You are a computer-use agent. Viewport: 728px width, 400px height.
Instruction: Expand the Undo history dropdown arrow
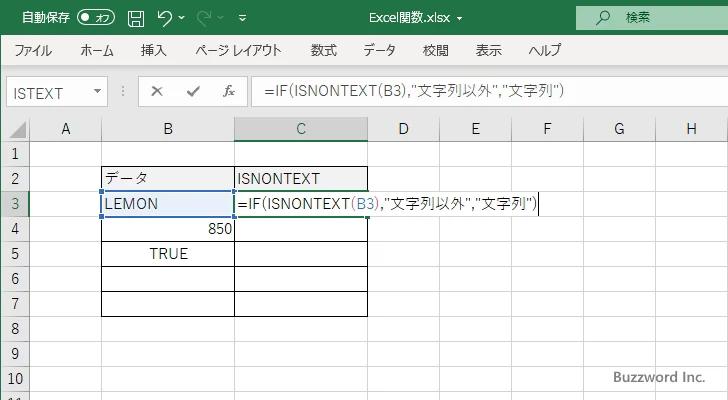pyautogui.click(x=182, y=18)
